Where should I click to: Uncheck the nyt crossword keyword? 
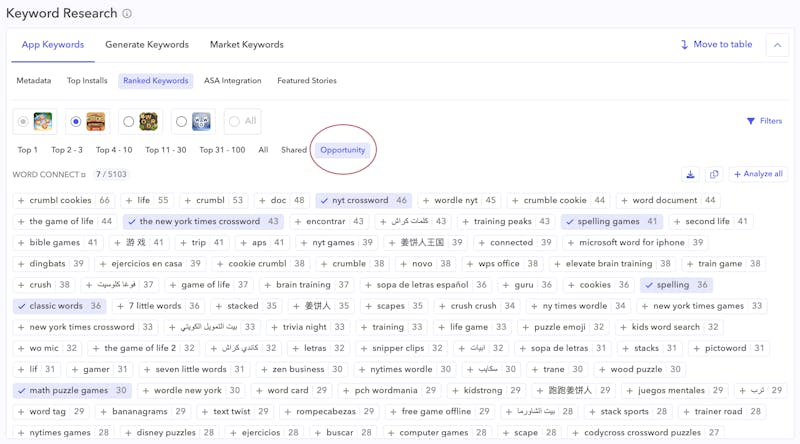(x=325, y=200)
